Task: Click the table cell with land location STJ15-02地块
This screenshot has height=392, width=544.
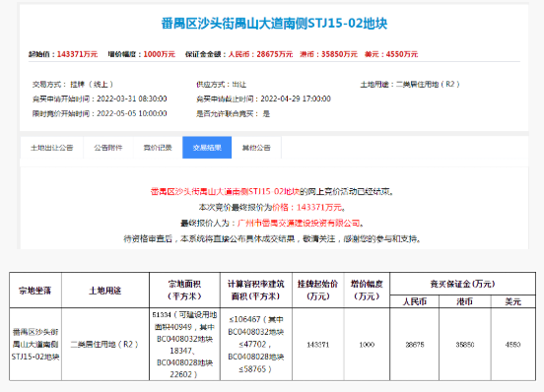Action: [35, 344]
